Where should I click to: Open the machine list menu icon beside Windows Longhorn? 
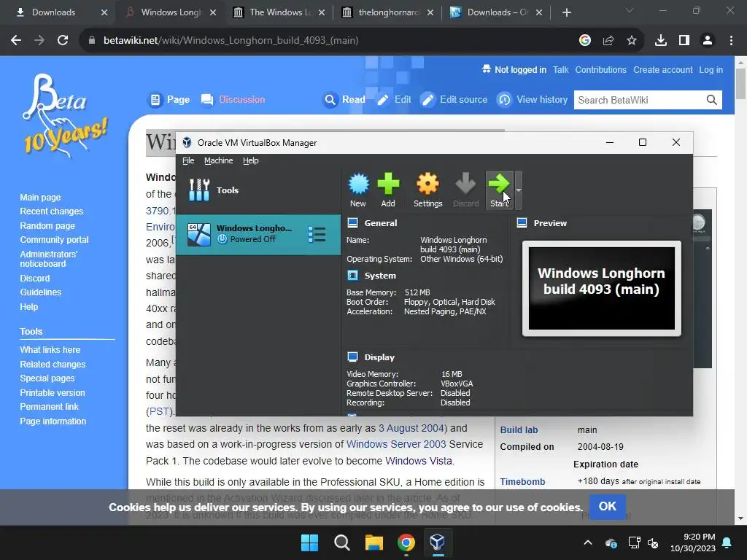[317, 234]
